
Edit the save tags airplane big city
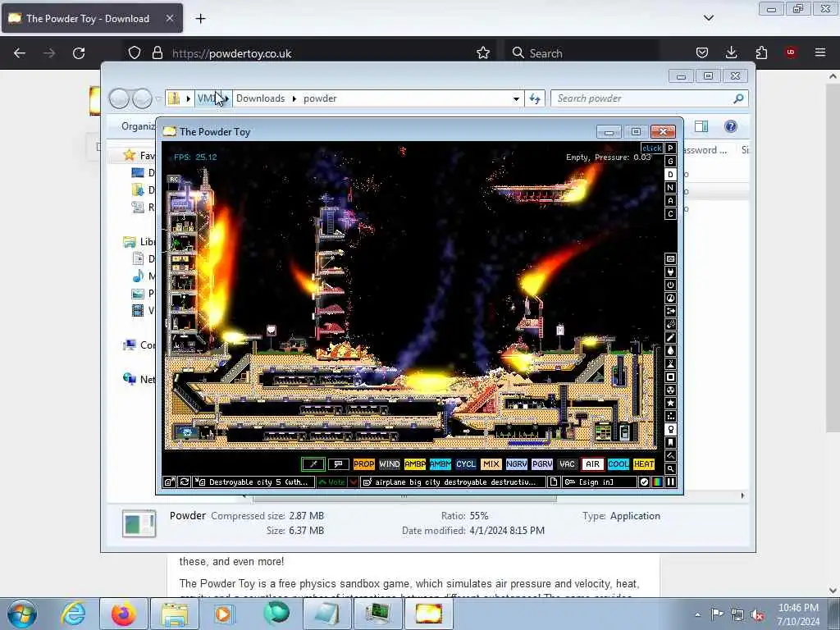tap(454, 482)
